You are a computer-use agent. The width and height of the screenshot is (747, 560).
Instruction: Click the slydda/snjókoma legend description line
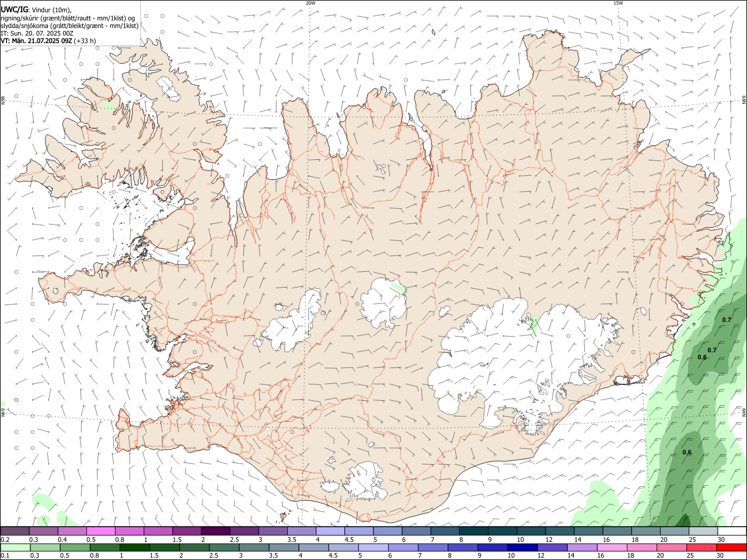(x=69, y=26)
